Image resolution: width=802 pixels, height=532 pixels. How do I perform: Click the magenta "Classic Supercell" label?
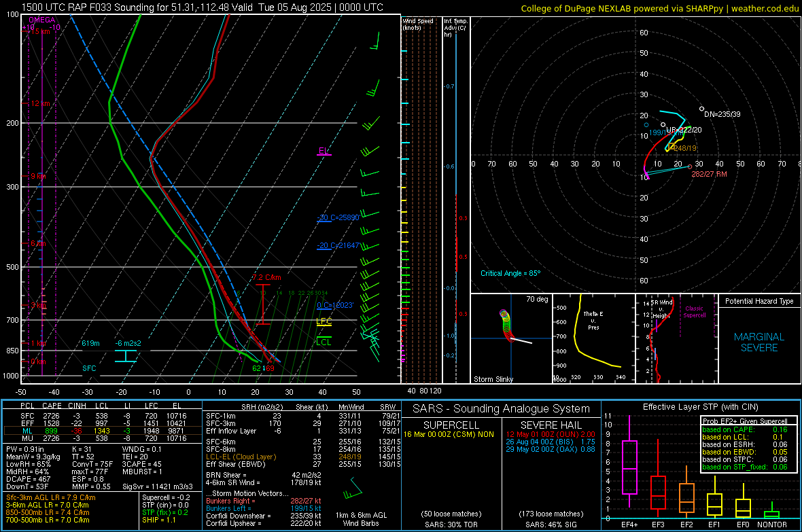[695, 312]
